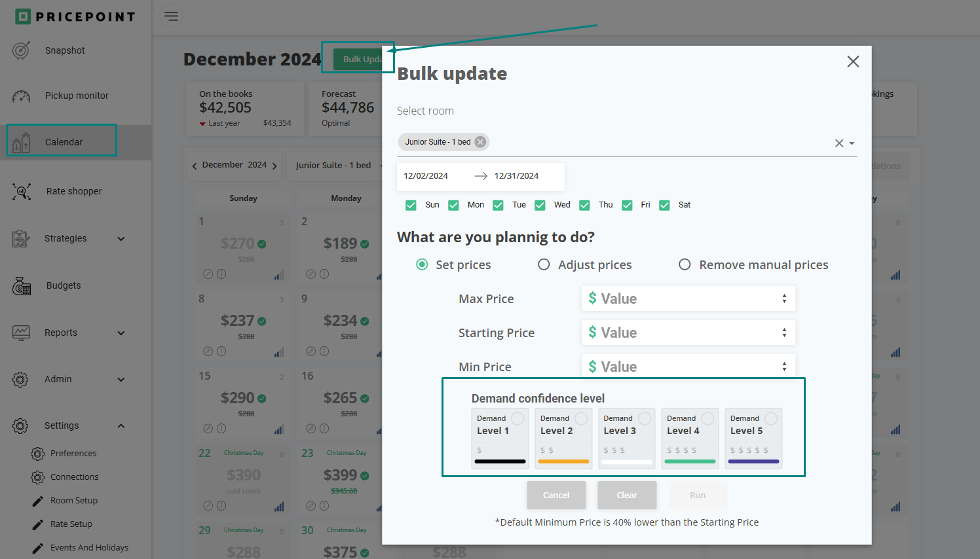Viewport: 980px width, 559px height.
Task: Select the Adjust prices radio option
Action: (x=544, y=264)
